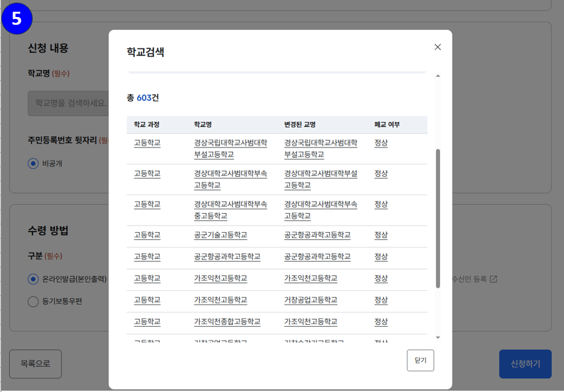564x392 pixels.
Task: Click the 변경된 교명 column header
Action: coord(300,125)
